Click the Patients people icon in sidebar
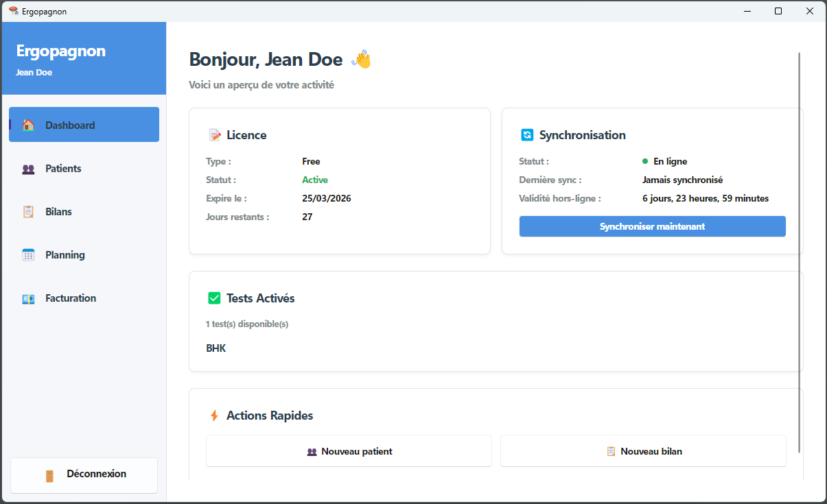The height and width of the screenshot is (504, 827). 28,169
